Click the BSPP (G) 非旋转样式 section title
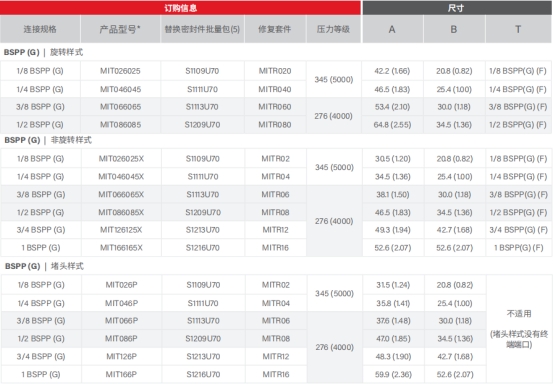Viewport: 554px width, 384px height. coord(48,140)
